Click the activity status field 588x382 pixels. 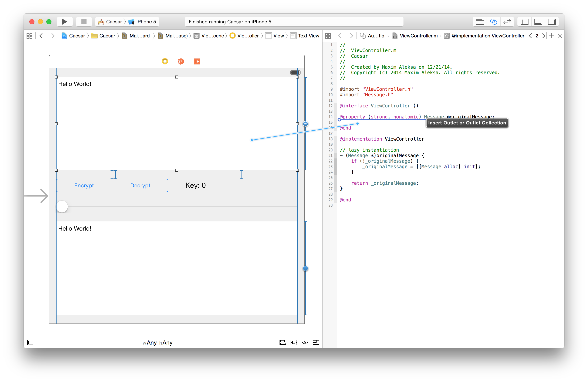tap(294, 22)
